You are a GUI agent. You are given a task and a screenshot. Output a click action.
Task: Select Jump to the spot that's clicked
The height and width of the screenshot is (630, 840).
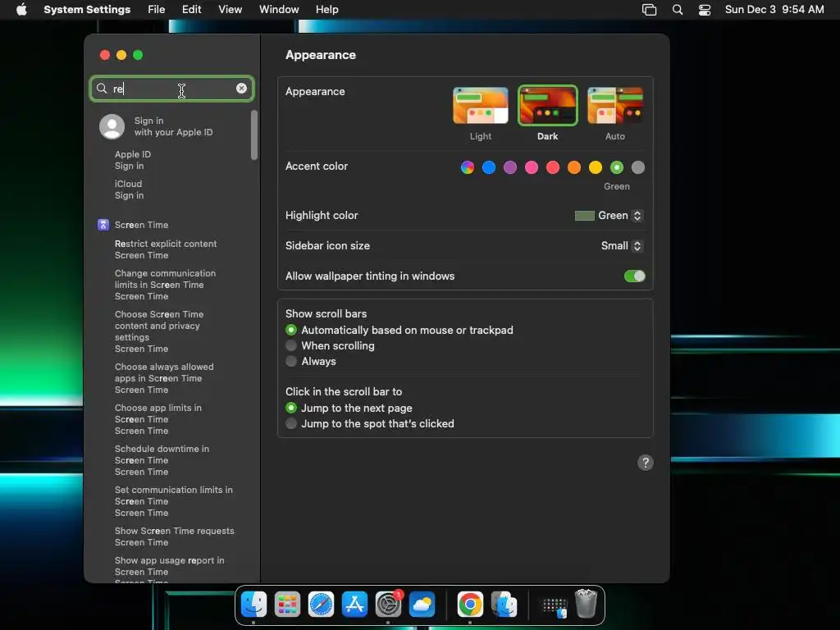click(291, 424)
